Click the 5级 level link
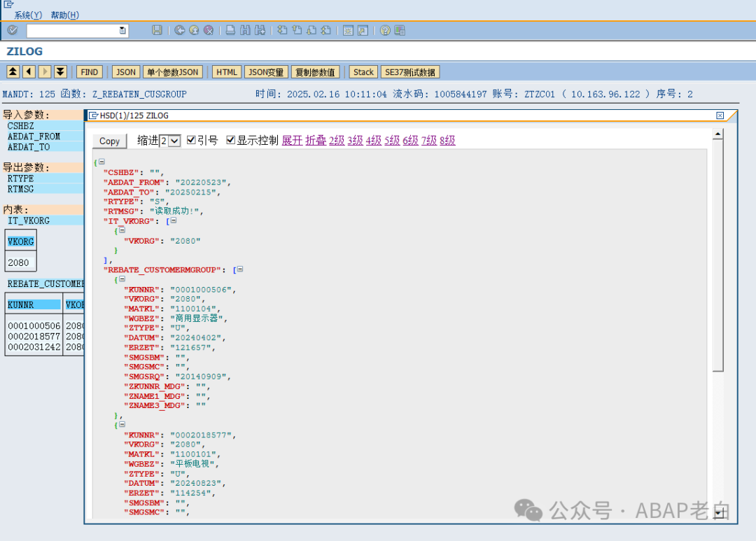 [392, 140]
